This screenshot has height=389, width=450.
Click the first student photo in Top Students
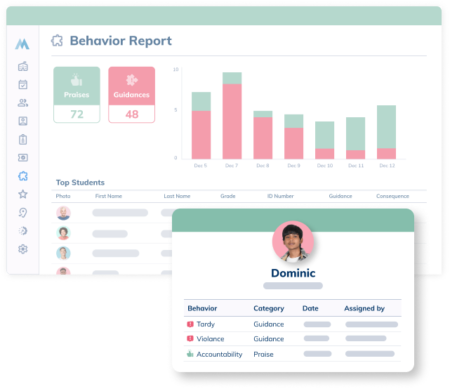point(63,213)
